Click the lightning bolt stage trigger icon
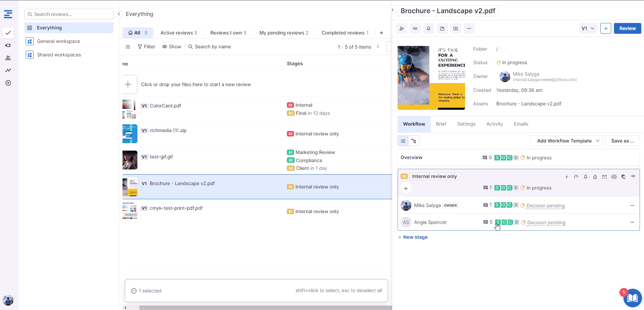The height and width of the screenshot is (310, 644). (x=567, y=177)
